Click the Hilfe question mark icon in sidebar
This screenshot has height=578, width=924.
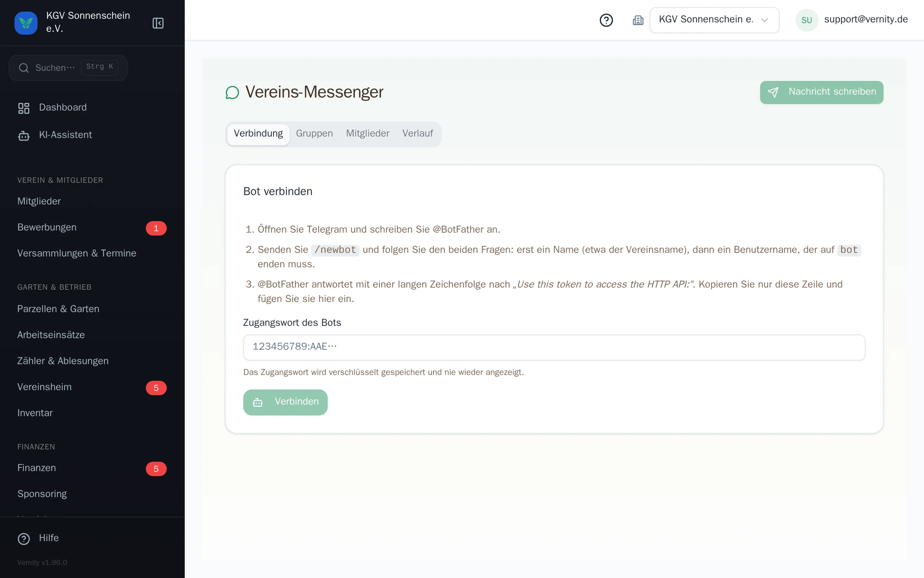click(24, 539)
